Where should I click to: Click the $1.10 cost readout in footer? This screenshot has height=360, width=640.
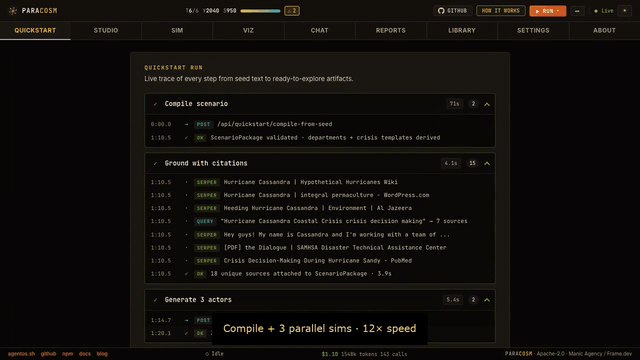329,354
